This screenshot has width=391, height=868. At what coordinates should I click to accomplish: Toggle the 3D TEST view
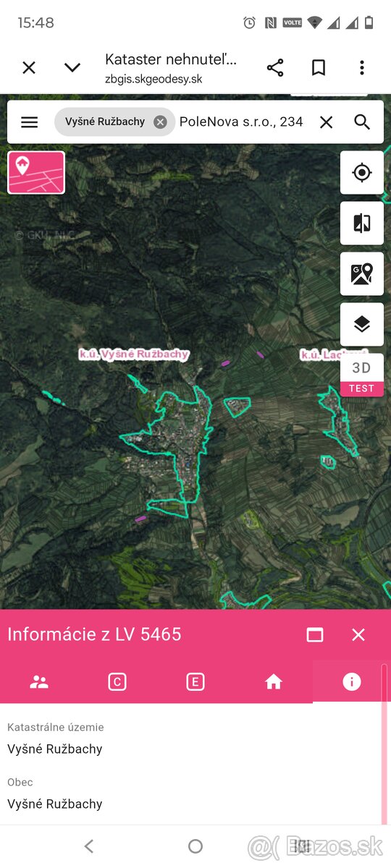click(x=362, y=375)
